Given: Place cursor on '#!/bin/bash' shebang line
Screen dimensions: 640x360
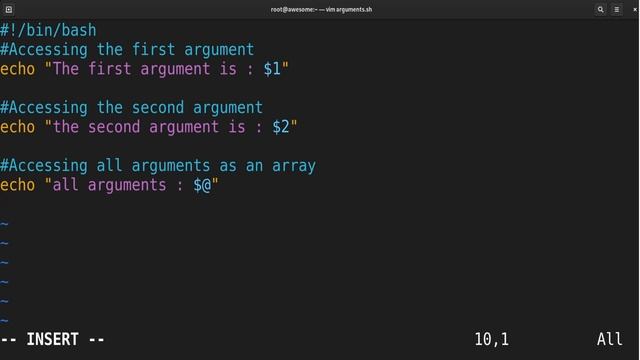Looking at the screenshot, I should tap(48, 30).
